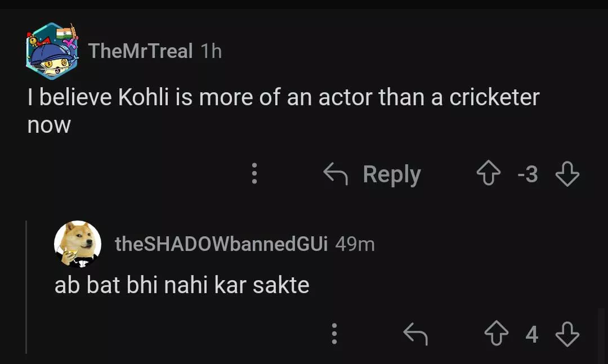Screen dimensions: 608x364
Task: Click the 1h timestamp on TheMrTreal's comment
Action: [x=212, y=51]
